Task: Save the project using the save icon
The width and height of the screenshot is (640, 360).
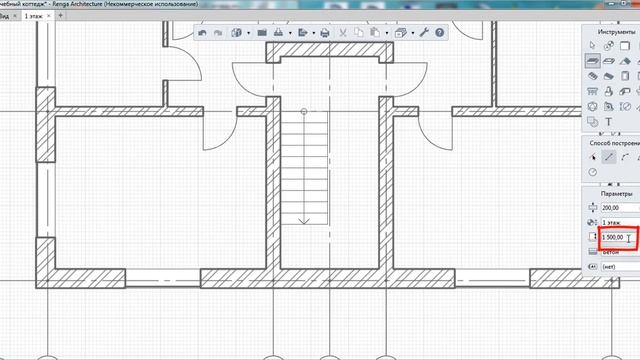Action: click(278, 33)
